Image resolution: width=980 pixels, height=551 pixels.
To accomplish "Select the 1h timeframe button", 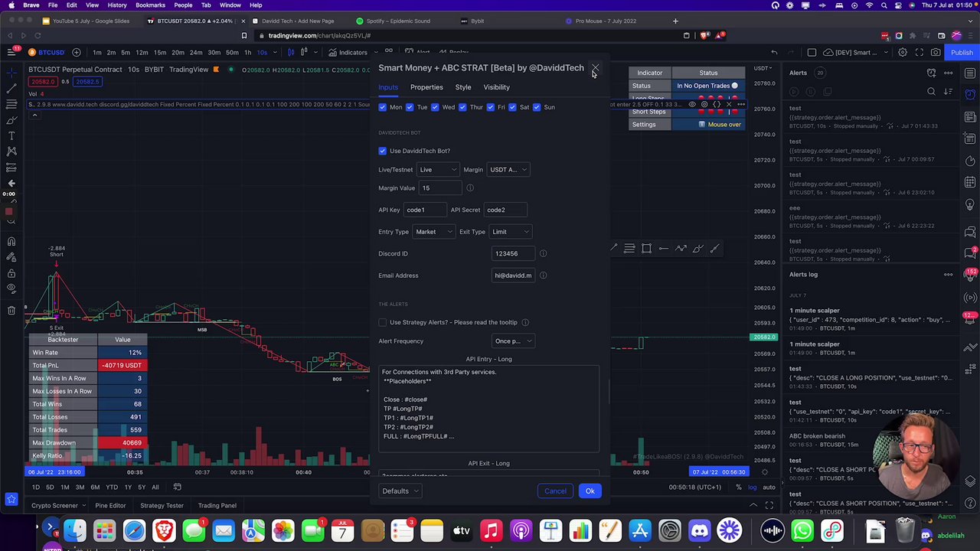I will pos(247,53).
